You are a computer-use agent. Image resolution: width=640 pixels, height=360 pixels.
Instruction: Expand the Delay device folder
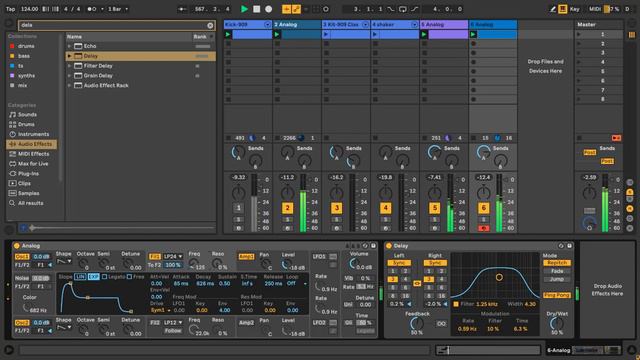[x=69, y=56]
